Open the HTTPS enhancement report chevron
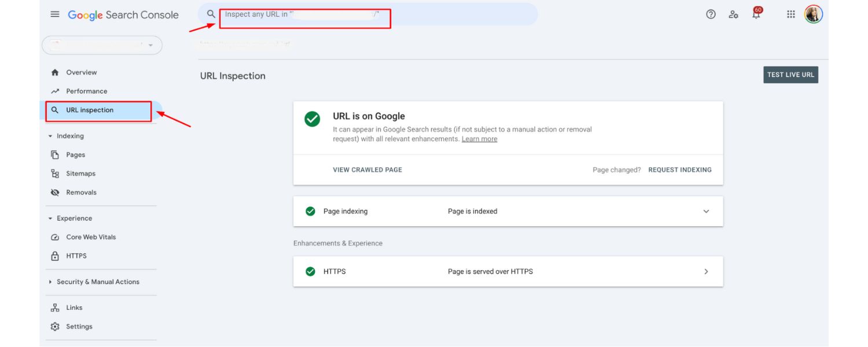This screenshot has width=868, height=347. [705, 272]
